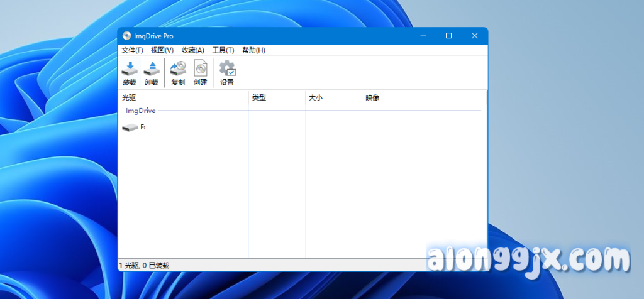The height and width of the screenshot is (299, 644).
Task: Click the 光驱 column header
Action: pos(182,98)
